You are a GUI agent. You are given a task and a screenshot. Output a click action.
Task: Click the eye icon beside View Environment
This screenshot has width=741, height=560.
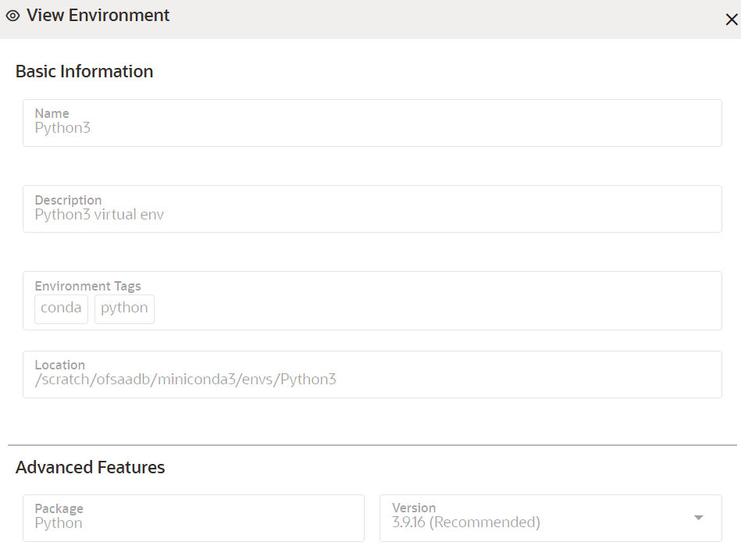12,15
